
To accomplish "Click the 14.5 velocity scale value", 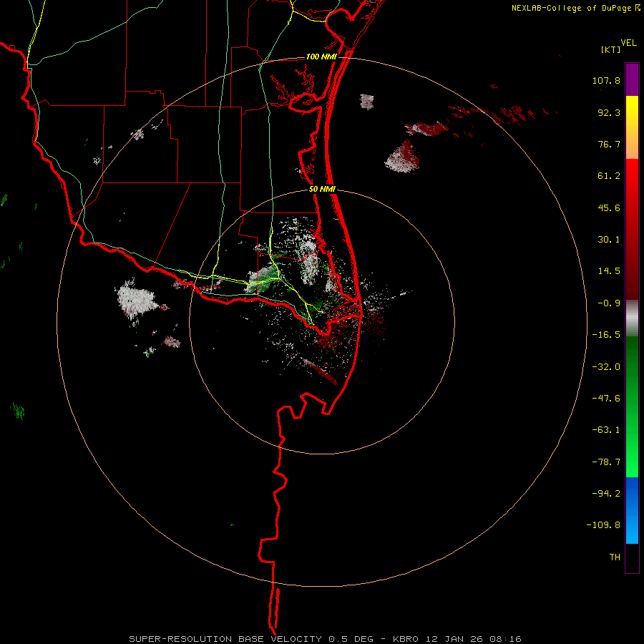I will click(609, 271).
